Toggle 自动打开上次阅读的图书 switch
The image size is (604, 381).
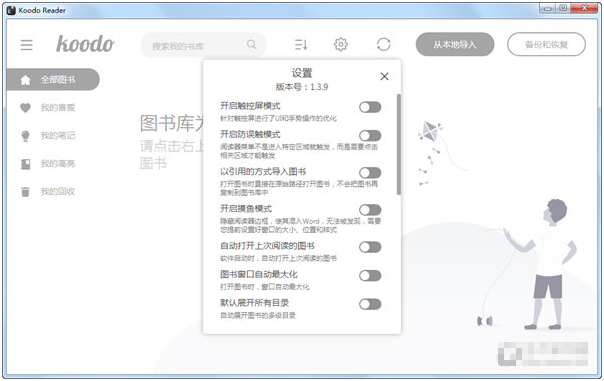(370, 247)
